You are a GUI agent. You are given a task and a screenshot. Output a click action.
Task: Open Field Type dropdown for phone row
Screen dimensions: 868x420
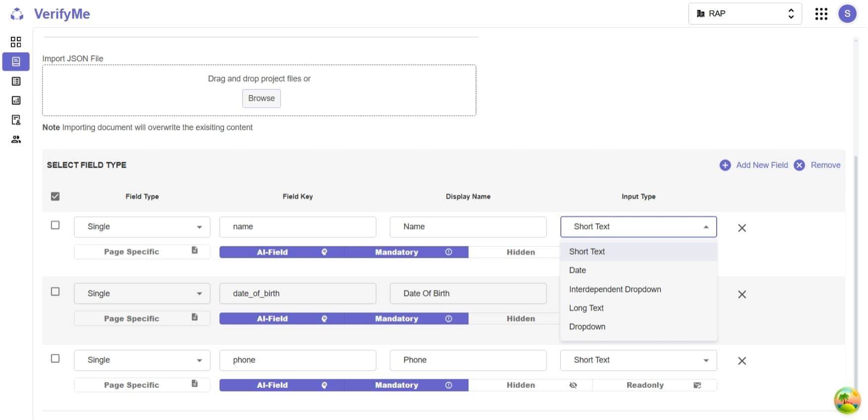point(142,360)
